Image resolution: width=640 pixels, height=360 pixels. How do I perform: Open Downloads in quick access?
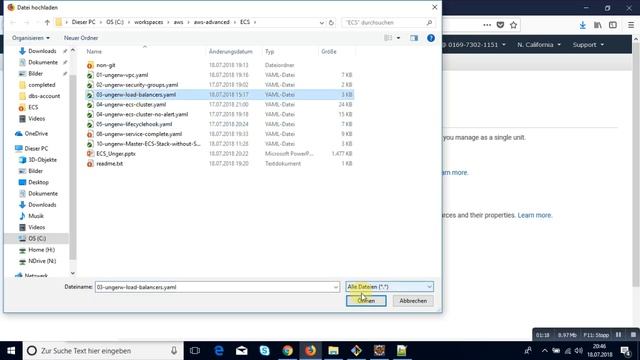tap(42, 51)
